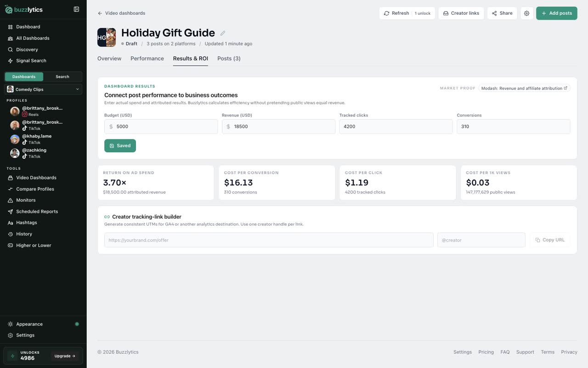The image size is (588, 368).
Task: Click the Tracked clicks field
Action: tap(396, 126)
